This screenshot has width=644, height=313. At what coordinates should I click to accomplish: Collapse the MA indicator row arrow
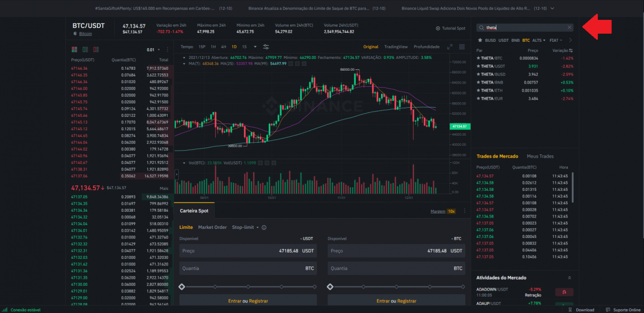pos(184,64)
